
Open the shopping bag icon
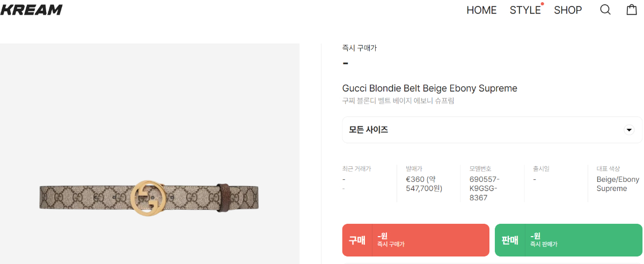pos(632,10)
